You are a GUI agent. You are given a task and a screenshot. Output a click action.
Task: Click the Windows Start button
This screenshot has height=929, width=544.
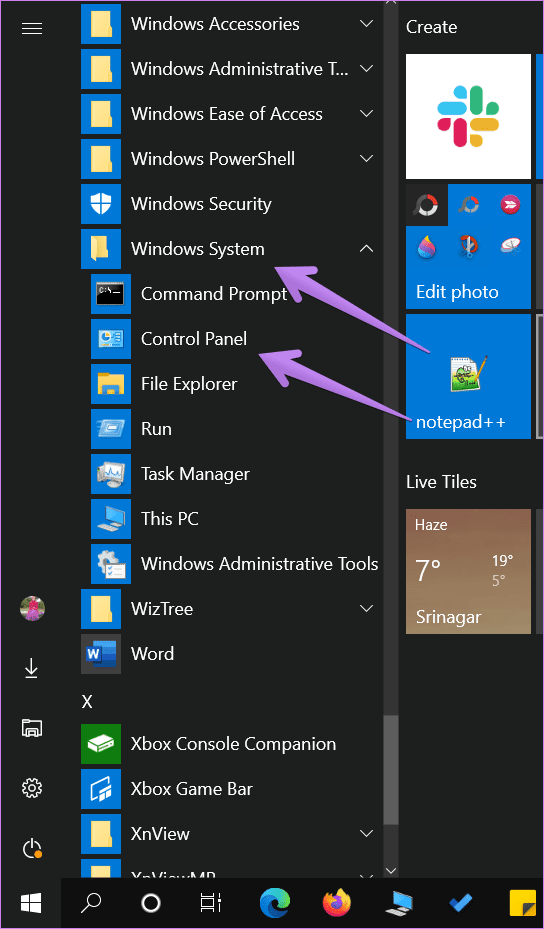30,904
